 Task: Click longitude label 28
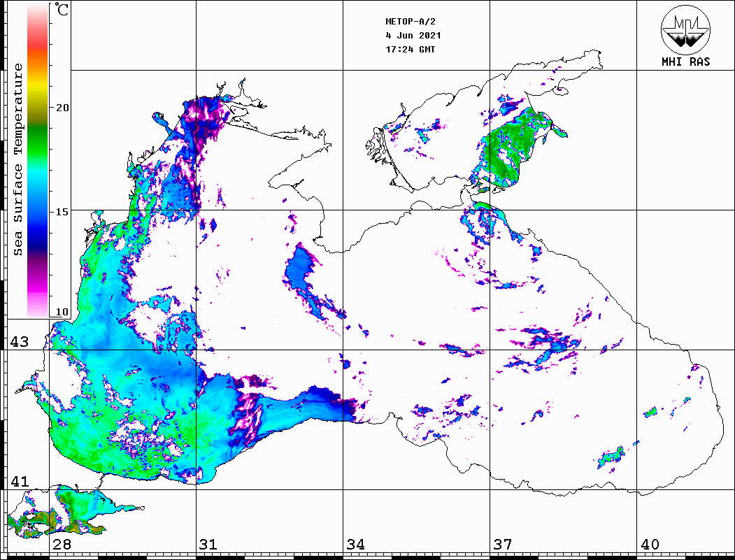pyautogui.click(x=62, y=544)
